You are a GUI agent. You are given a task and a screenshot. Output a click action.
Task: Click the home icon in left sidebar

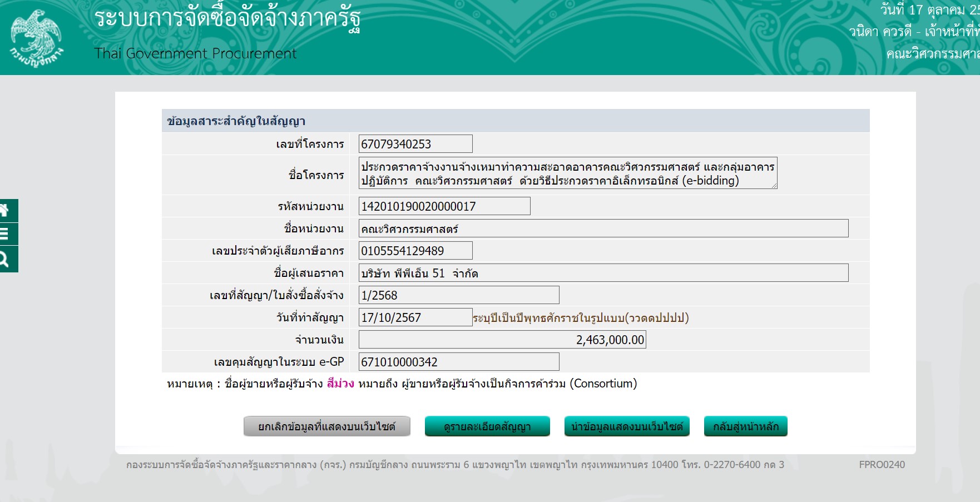point(7,211)
